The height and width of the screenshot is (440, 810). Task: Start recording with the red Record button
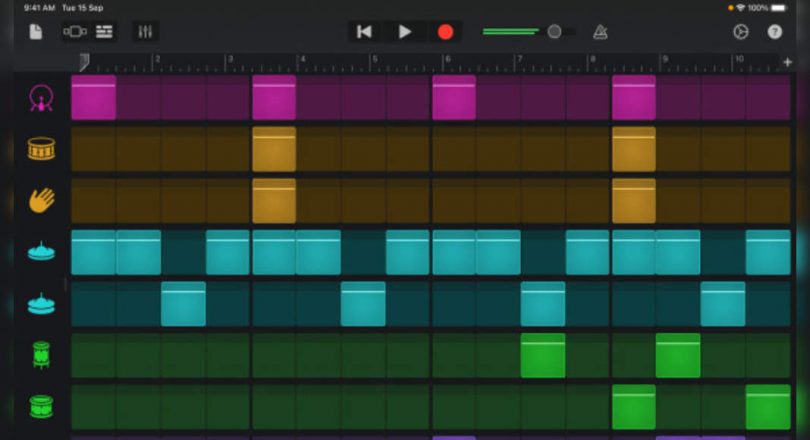point(445,32)
